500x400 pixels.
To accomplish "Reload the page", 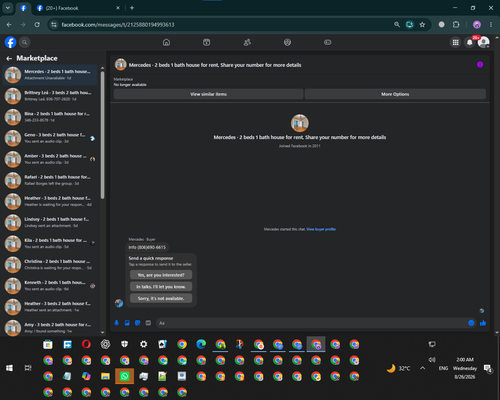I will 37,25.
